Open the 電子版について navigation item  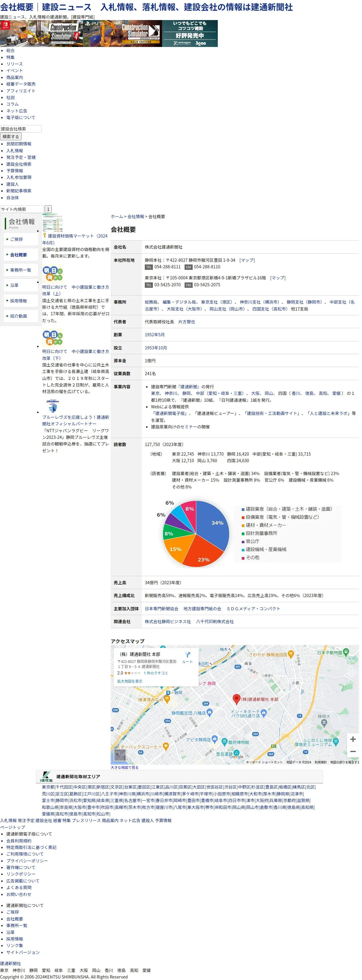[21, 118]
